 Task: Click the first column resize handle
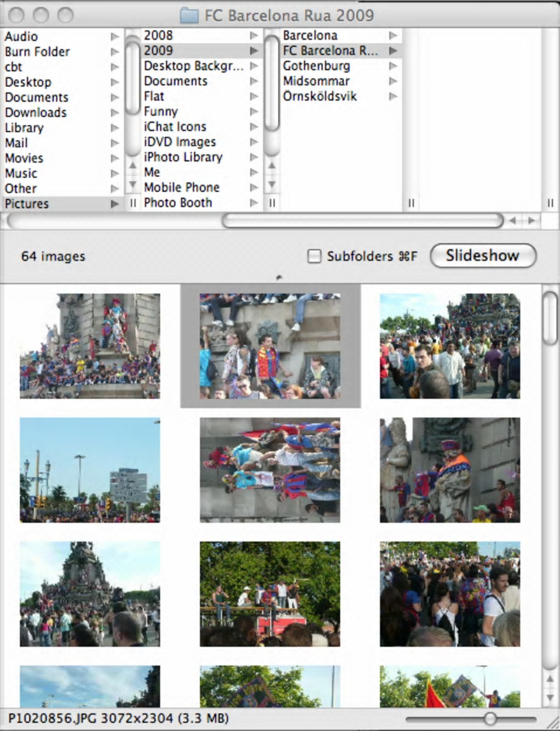[132, 203]
